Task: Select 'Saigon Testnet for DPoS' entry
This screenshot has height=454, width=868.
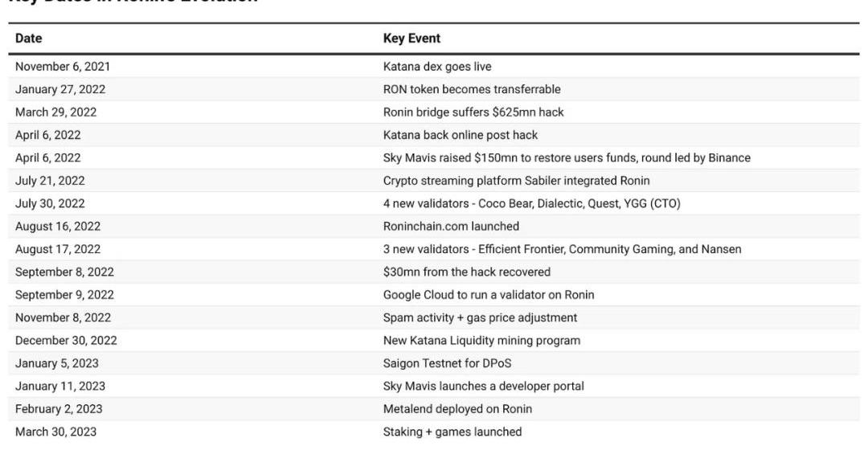Action: tap(447, 363)
